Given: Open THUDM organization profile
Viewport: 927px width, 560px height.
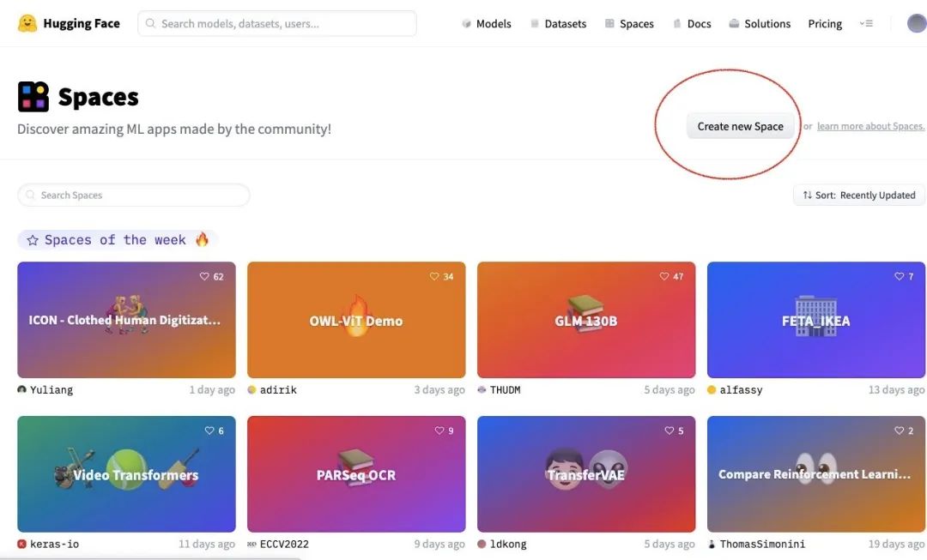Looking at the screenshot, I should 505,390.
